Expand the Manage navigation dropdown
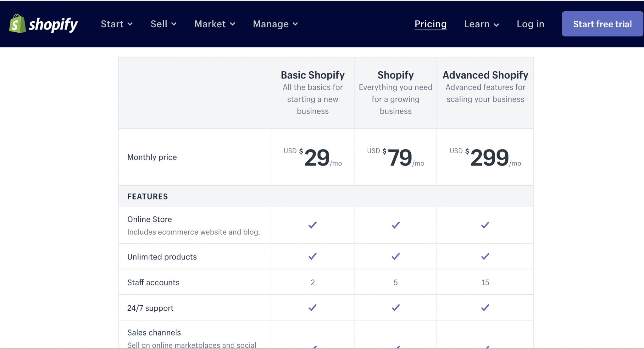The image size is (644, 349). coord(275,24)
